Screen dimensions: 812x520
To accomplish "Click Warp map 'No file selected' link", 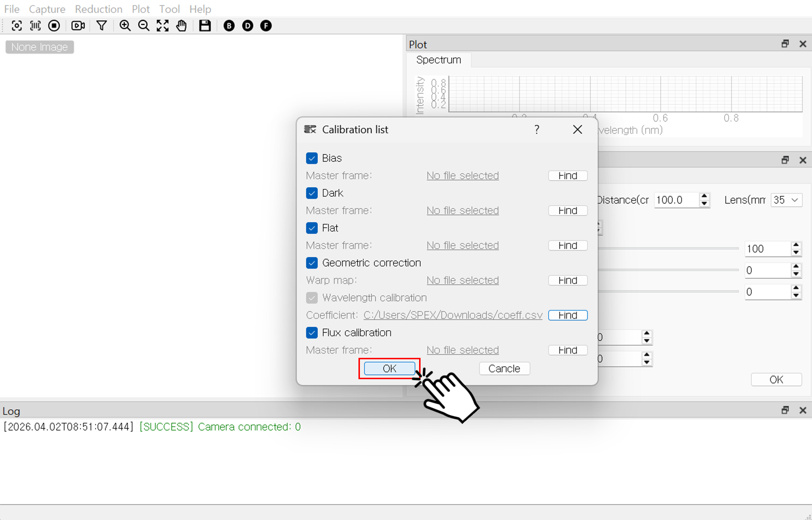I will click(463, 281).
